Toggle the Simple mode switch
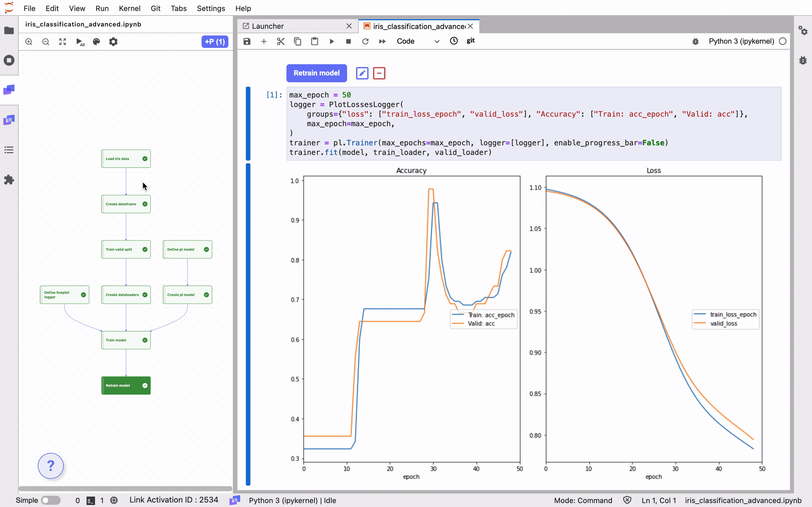 coord(50,500)
